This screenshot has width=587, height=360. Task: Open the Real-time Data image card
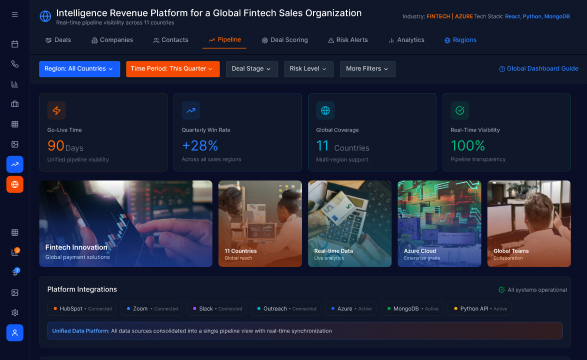(350, 224)
